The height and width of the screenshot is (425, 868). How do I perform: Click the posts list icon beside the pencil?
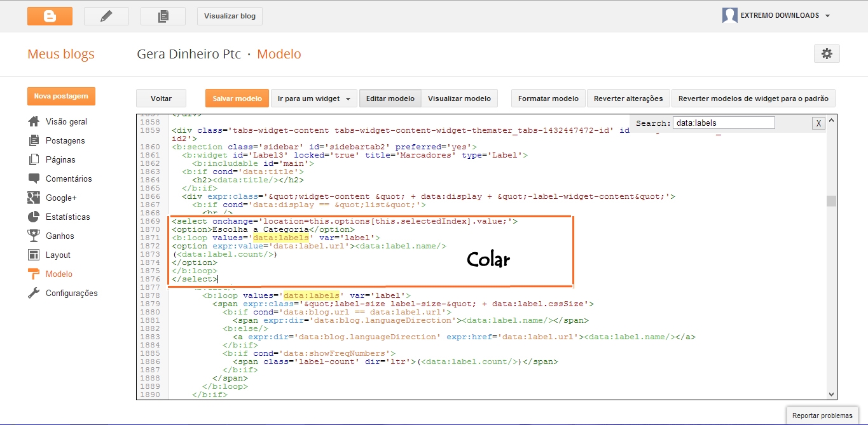click(163, 15)
